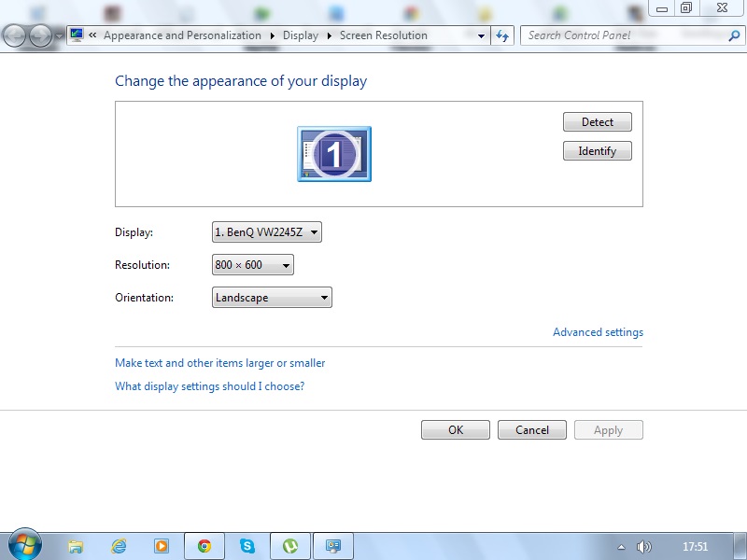Screen dimensions: 747x560
Task: Go to Display in the breadcrumb path
Action: coord(300,35)
